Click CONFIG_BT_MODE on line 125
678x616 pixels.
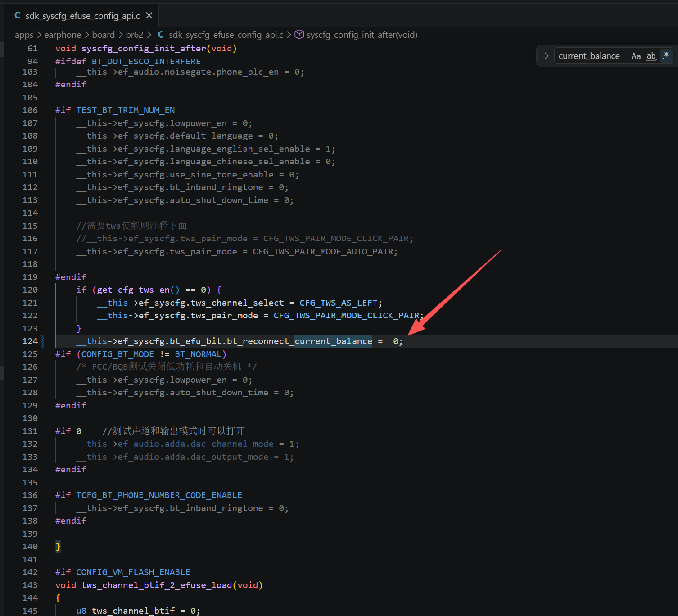[x=118, y=354]
